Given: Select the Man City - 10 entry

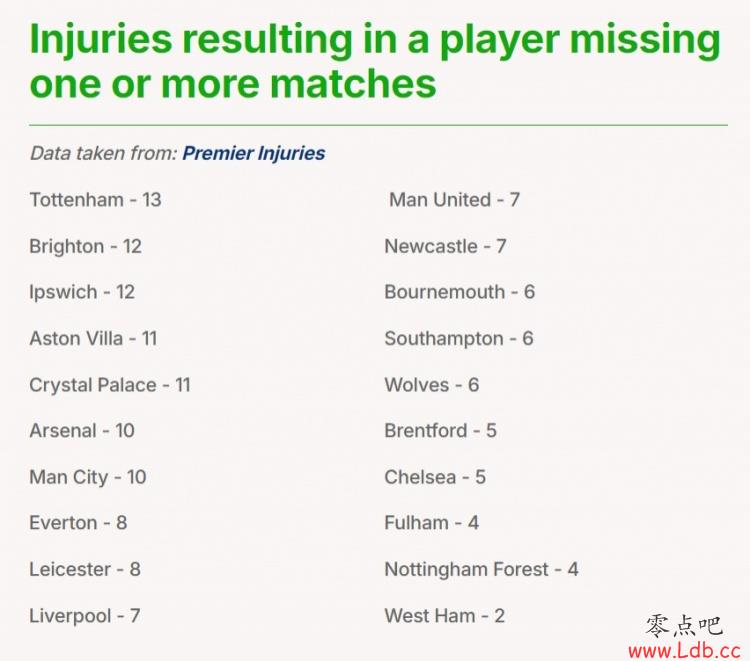Looking at the screenshot, I should (x=88, y=477).
